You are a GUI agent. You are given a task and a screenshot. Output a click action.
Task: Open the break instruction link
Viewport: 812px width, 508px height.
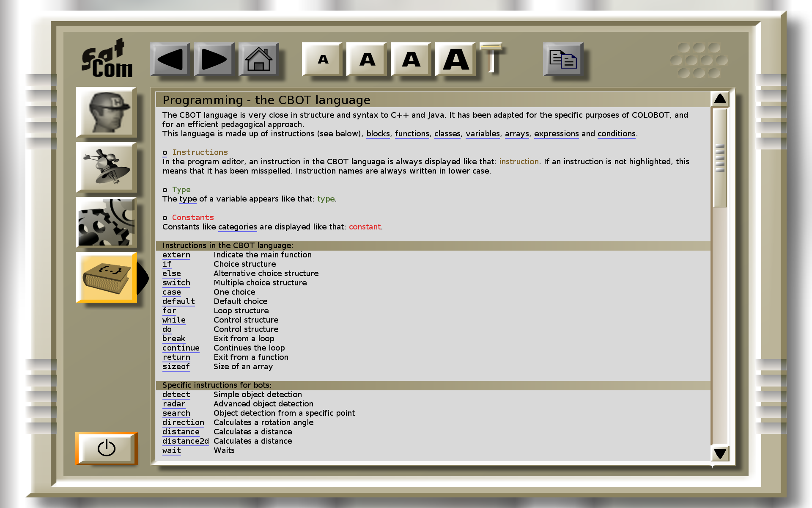(x=174, y=339)
